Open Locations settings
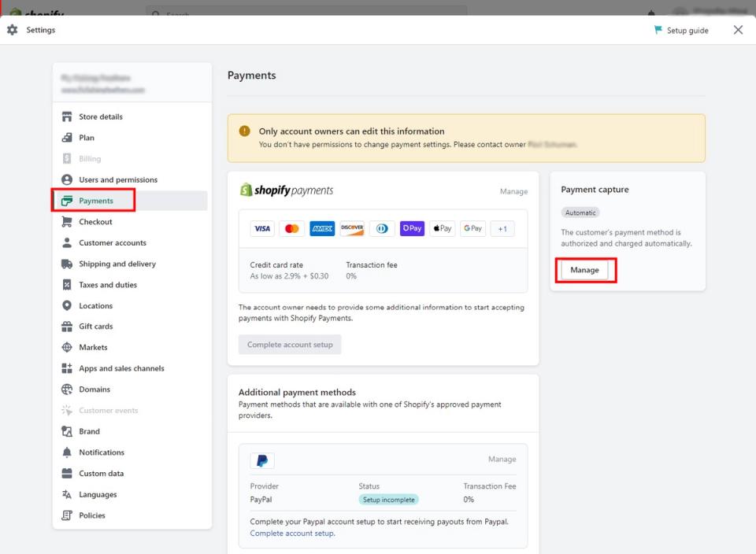The height and width of the screenshot is (554, 756). (x=95, y=306)
